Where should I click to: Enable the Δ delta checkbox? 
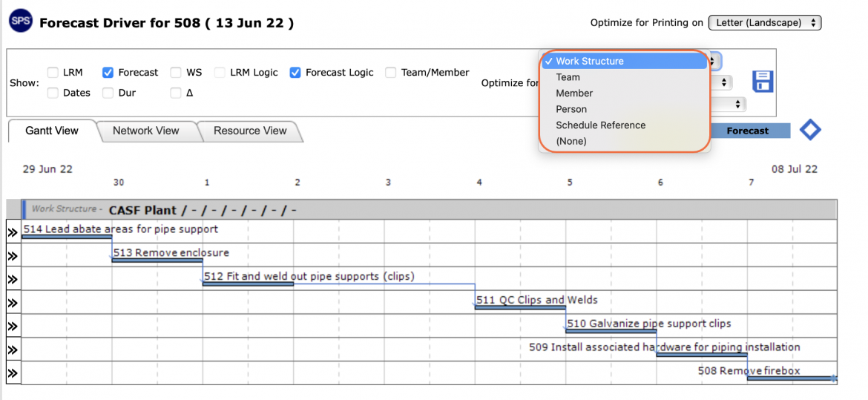pyautogui.click(x=176, y=93)
